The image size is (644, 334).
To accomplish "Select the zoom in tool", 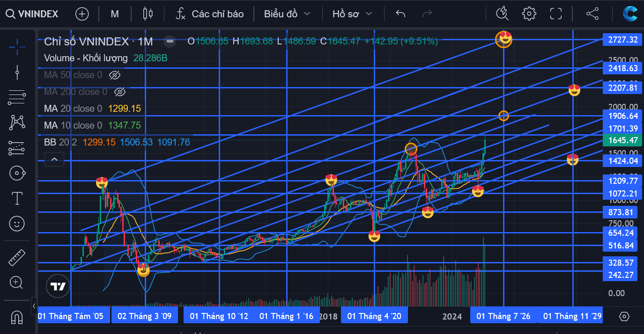I will (17, 283).
